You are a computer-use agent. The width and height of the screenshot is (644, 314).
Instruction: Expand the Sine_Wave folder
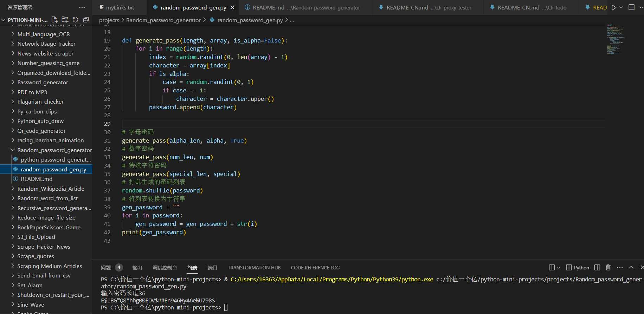[46, 305]
